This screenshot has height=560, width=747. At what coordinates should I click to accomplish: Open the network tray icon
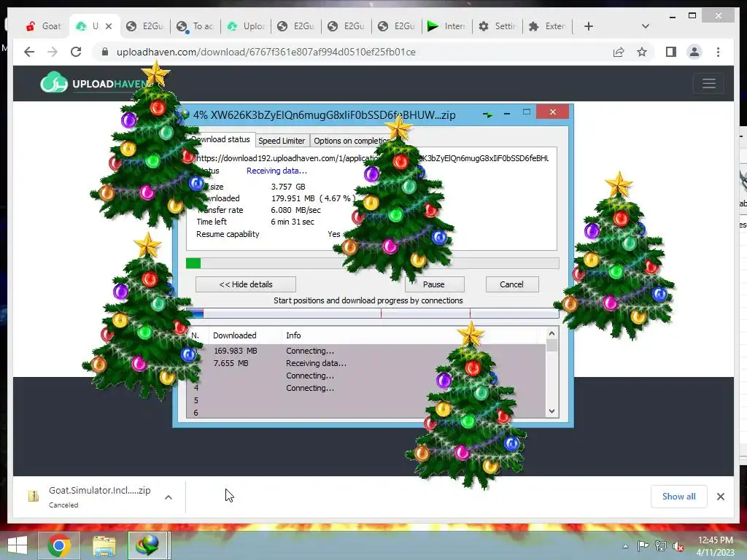tap(661, 545)
